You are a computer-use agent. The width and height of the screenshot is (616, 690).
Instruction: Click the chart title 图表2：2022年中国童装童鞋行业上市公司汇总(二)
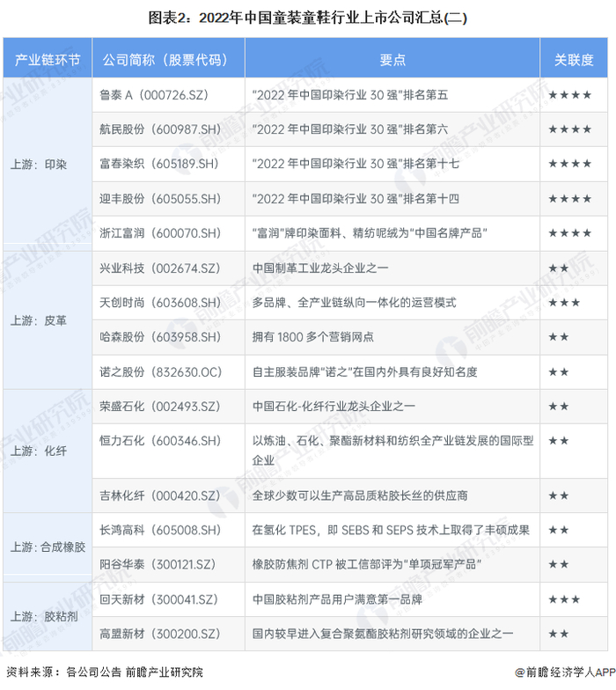(x=308, y=18)
